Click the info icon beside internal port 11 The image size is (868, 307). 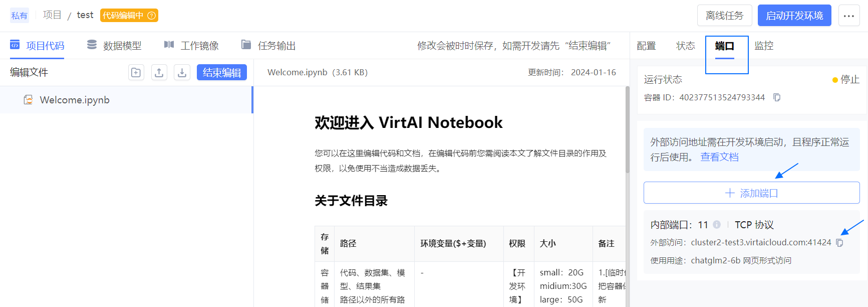(x=717, y=225)
